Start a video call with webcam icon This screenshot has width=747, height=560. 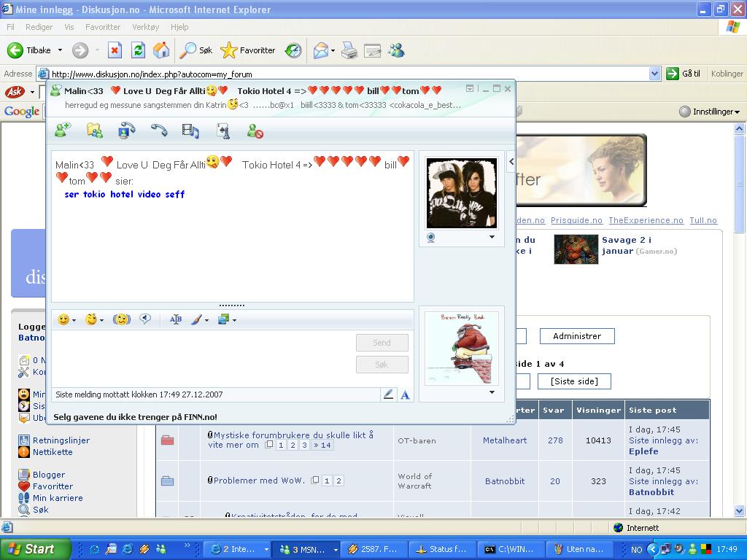[x=126, y=131]
